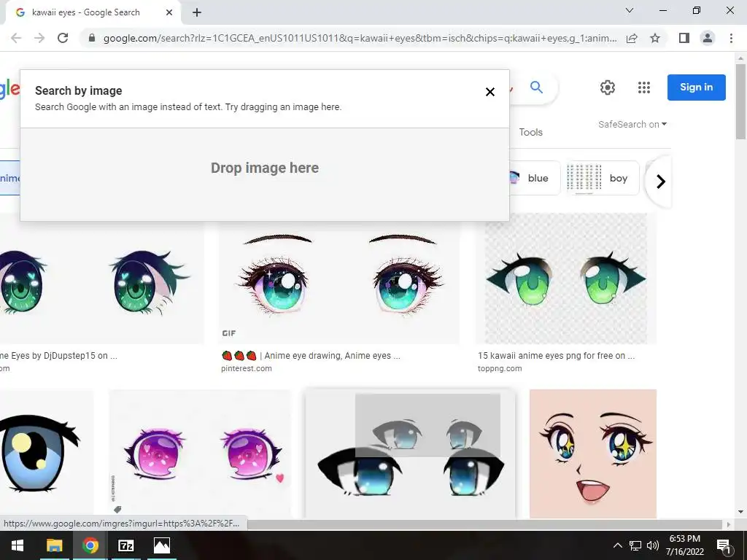Open File Explorer from taskbar
747x560 pixels.
54,545
